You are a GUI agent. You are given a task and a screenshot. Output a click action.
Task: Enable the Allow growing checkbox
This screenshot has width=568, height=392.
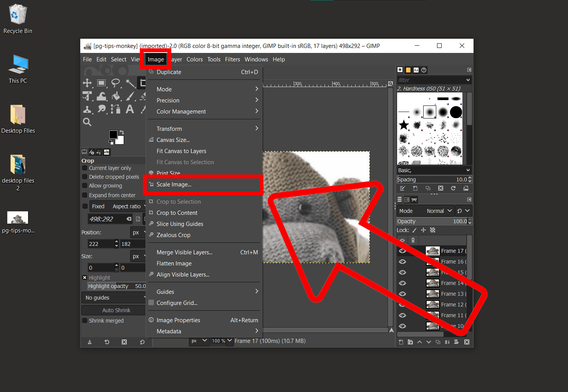[85, 185]
